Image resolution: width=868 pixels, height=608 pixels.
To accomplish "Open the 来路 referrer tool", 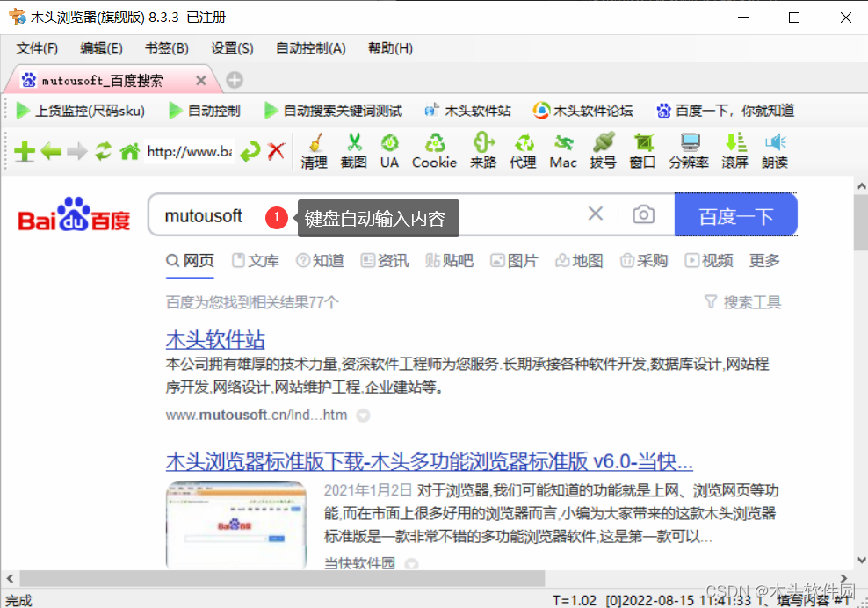I will (483, 150).
